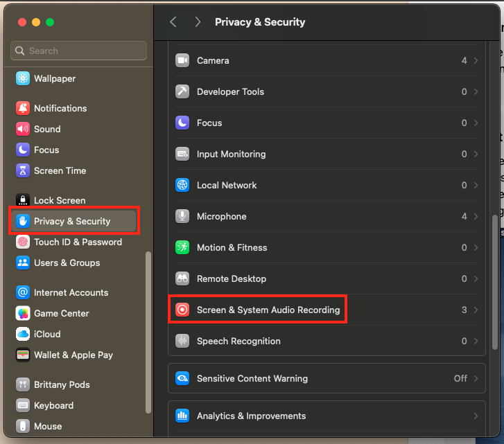This screenshot has height=444, width=504.
Task: Click the Remote Desktop binoculars icon
Action: pyautogui.click(x=182, y=278)
